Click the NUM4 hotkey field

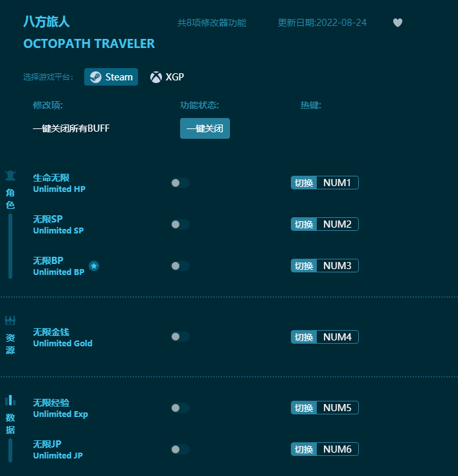338,337
